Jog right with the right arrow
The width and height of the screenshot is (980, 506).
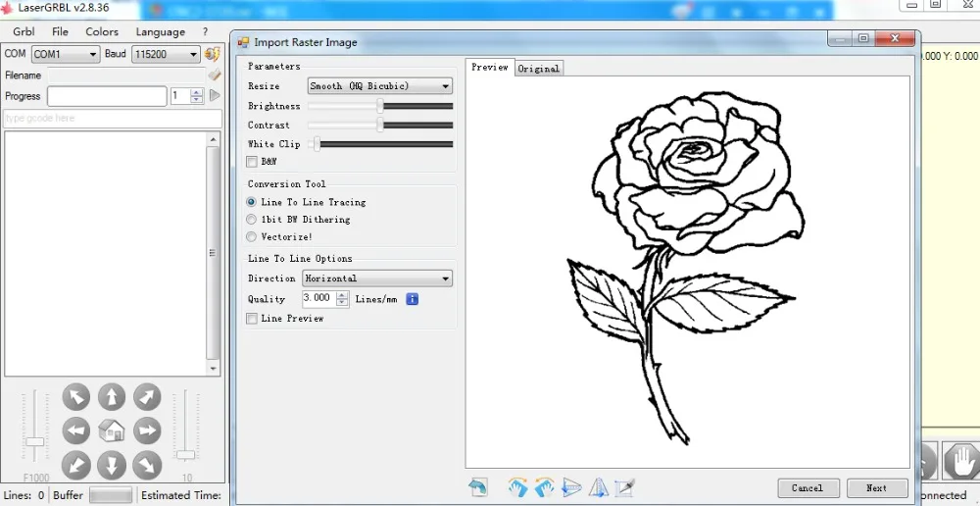[x=148, y=430]
